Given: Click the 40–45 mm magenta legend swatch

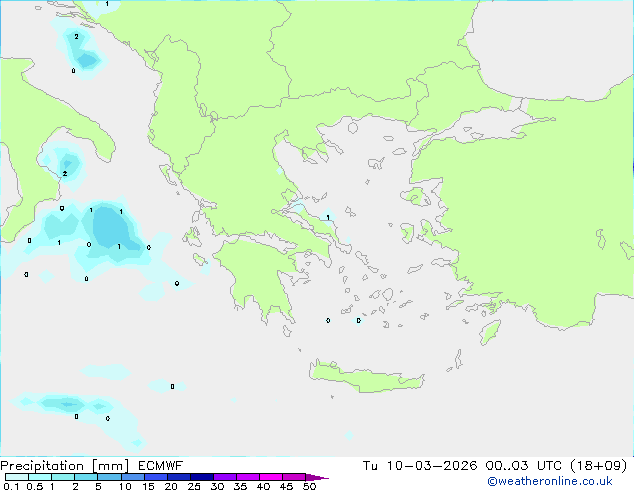Looking at the screenshot, I should coord(271,477).
